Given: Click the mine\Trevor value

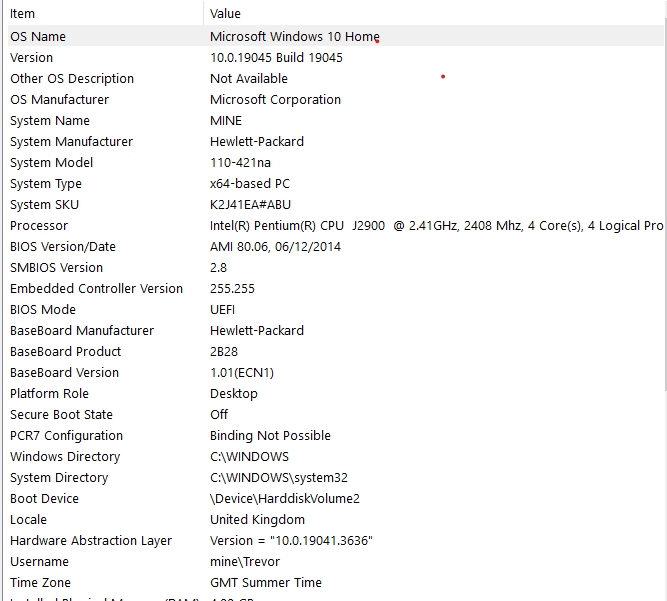Looking at the screenshot, I should click(245, 561).
